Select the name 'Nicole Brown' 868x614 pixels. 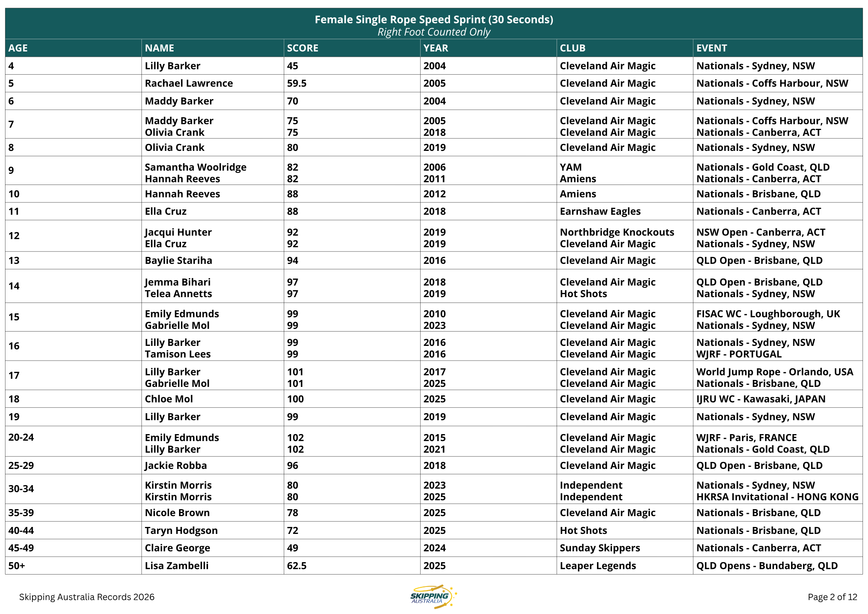coord(177,513)
